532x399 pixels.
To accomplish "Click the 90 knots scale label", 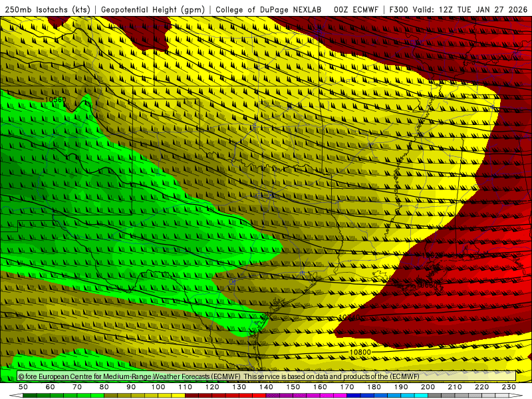I will click(x=131, y=387).
